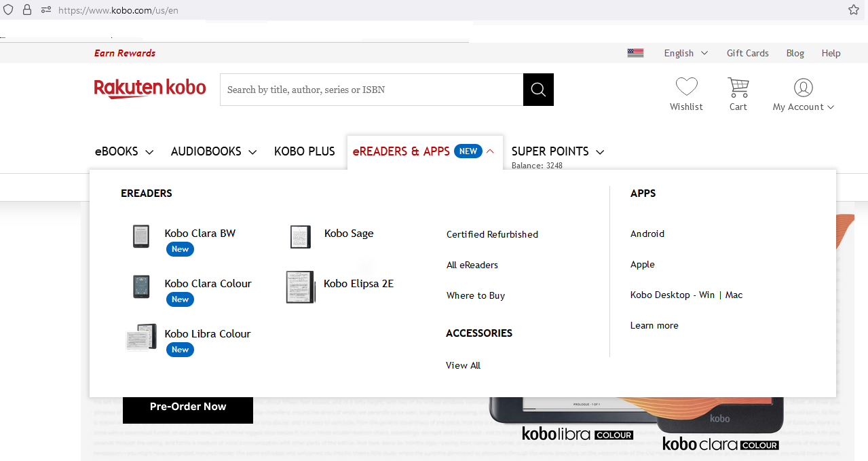Open Kobo Libra Colour link

click(x=208, y=334)
